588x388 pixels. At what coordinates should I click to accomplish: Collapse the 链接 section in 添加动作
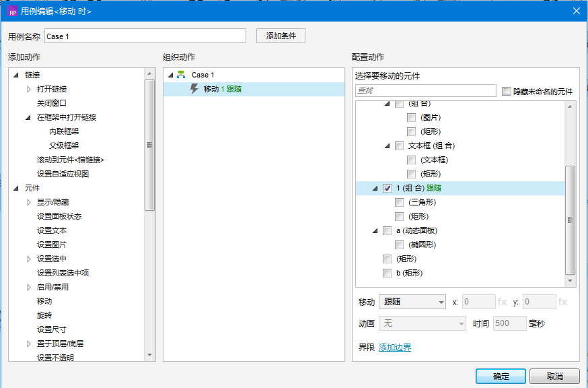[15, 75]
